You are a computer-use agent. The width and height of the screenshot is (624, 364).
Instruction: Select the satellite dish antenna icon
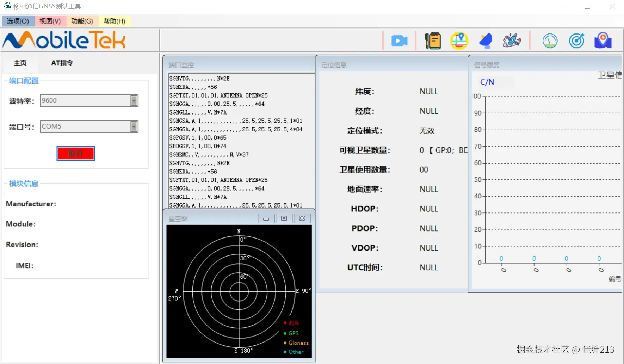click(486, 41)
